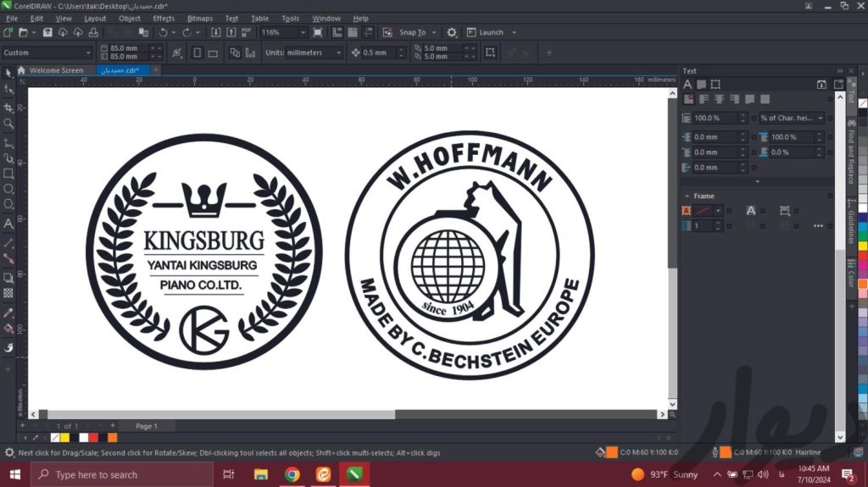The image size is (868, 487).
Task: Select the Shape edit tool
Action: pyautogui.click(x=8, y=89)
